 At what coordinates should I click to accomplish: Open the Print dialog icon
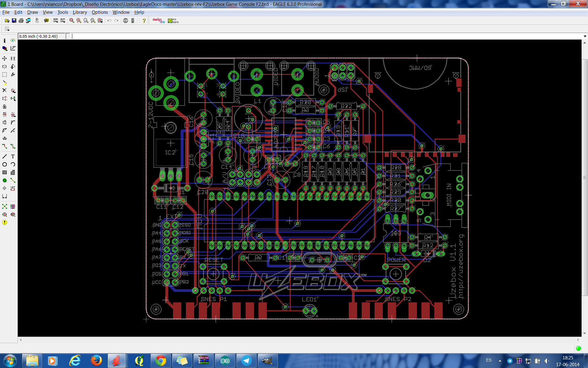coord(21,21)
